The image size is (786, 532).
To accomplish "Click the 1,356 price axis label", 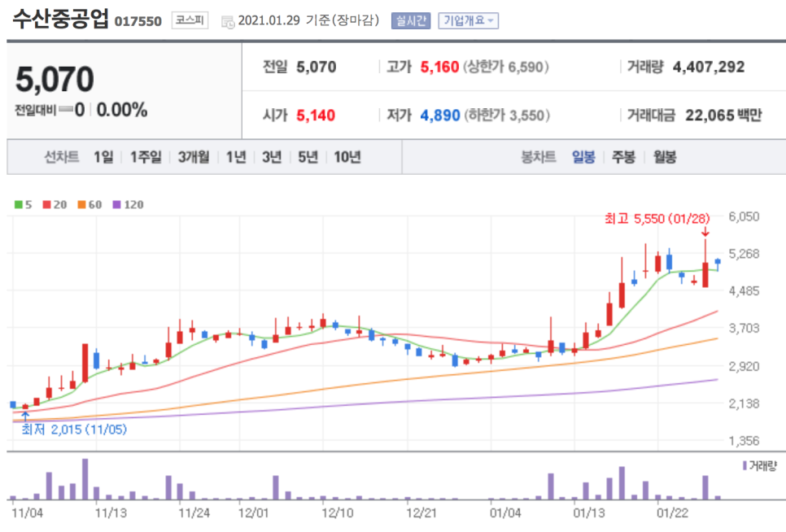I will 744,441.
